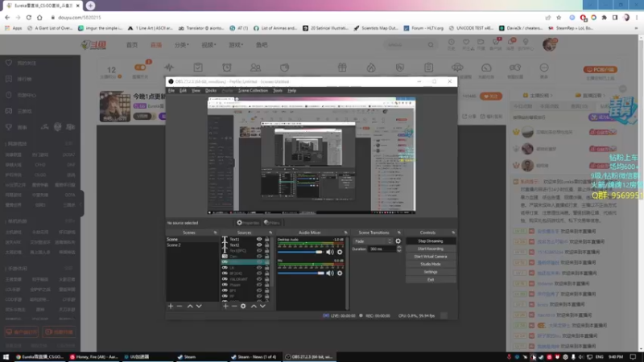This screenshot has width=644, height=362.
Task: Toggle visibility of the Text2 source
Action: coord(259,245)
